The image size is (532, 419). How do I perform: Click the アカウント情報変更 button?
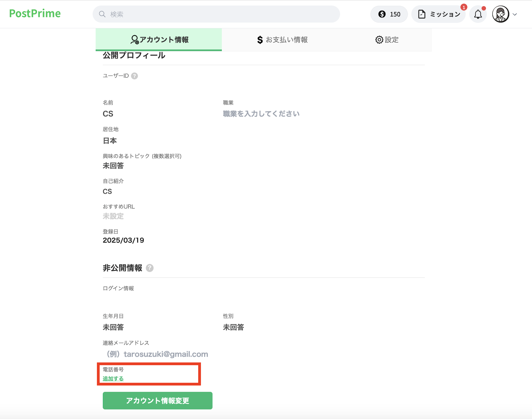click(158, 401)
